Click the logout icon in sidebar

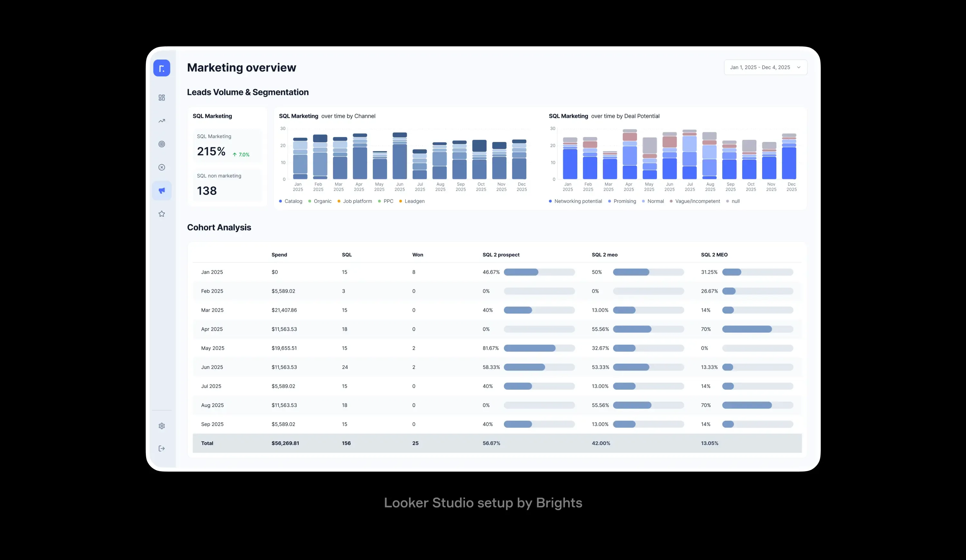tap(162, 449)
